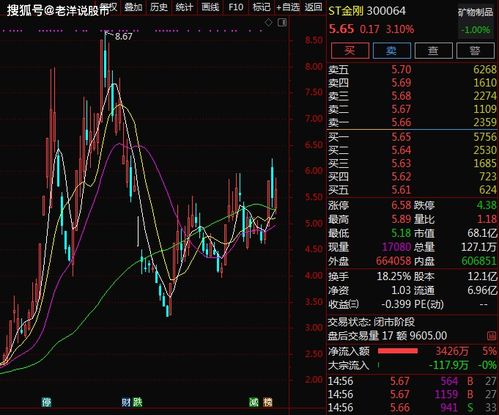499x415 pixels.
Task: Select the 买二 5.64 order row
Action: (x=412, y=150)
